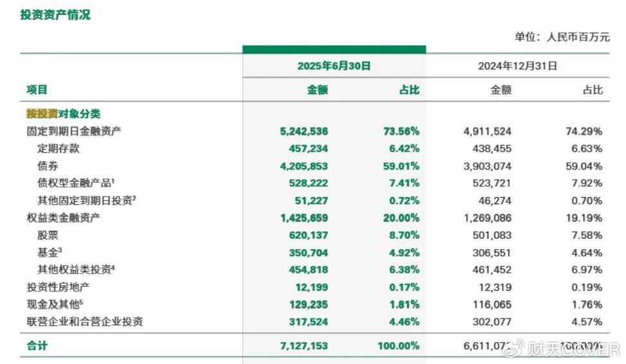Viewport: 626px width, 364px height.
Task: Select the 固定到期日金融资产 row label
Action: tap(73, 131)
